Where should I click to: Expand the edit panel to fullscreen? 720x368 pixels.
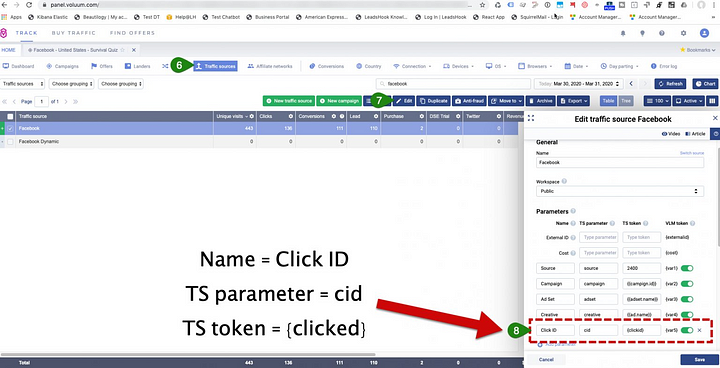pos(531,119)
